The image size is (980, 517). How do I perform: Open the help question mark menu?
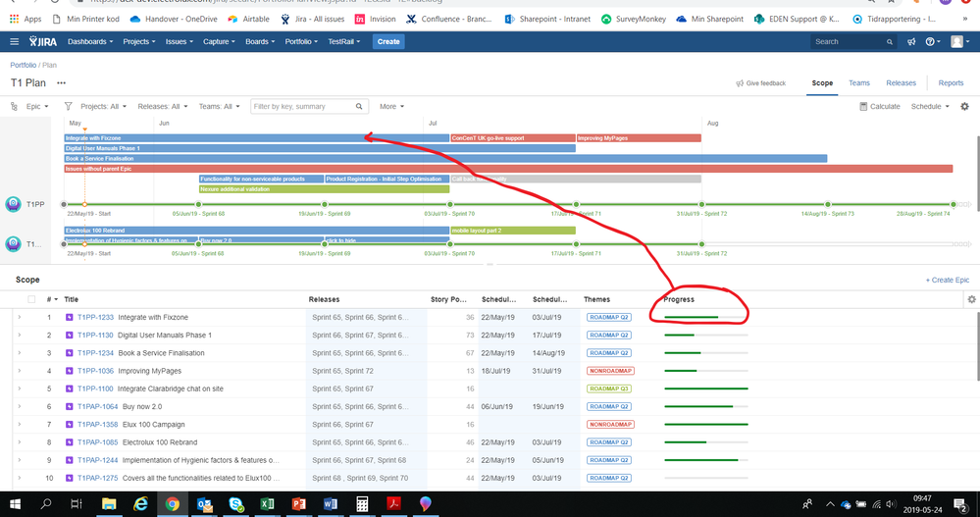point(933,42)
